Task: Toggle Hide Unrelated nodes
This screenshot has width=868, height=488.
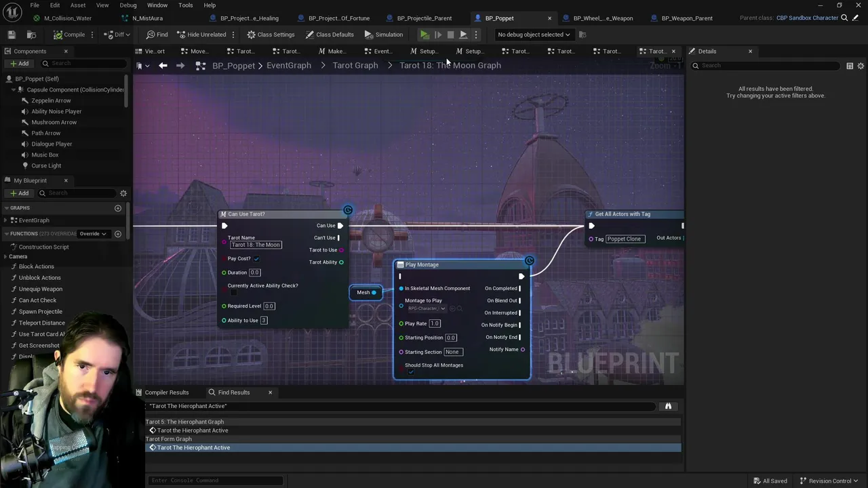Action: [x=201, y=35]
